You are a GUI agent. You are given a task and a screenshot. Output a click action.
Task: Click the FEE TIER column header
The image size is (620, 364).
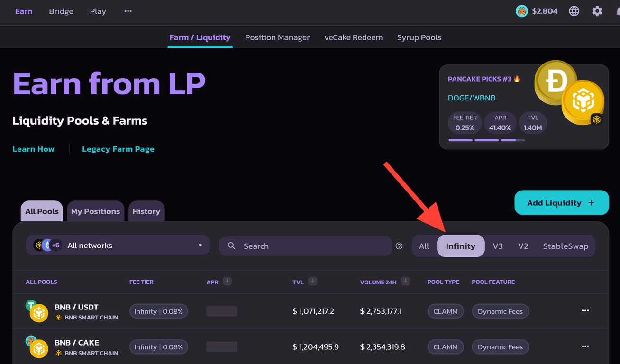[141, 282]
